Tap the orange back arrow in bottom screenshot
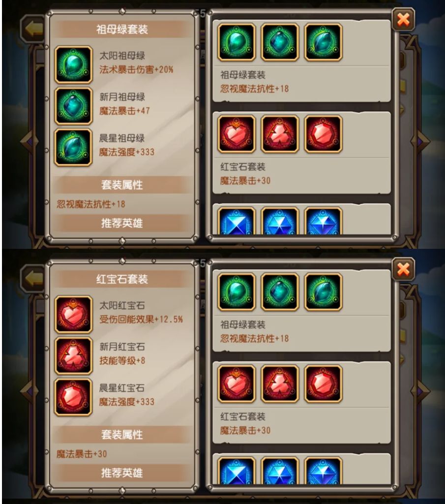445x504 pixels. pyautogui.click(x=33, y=278)
